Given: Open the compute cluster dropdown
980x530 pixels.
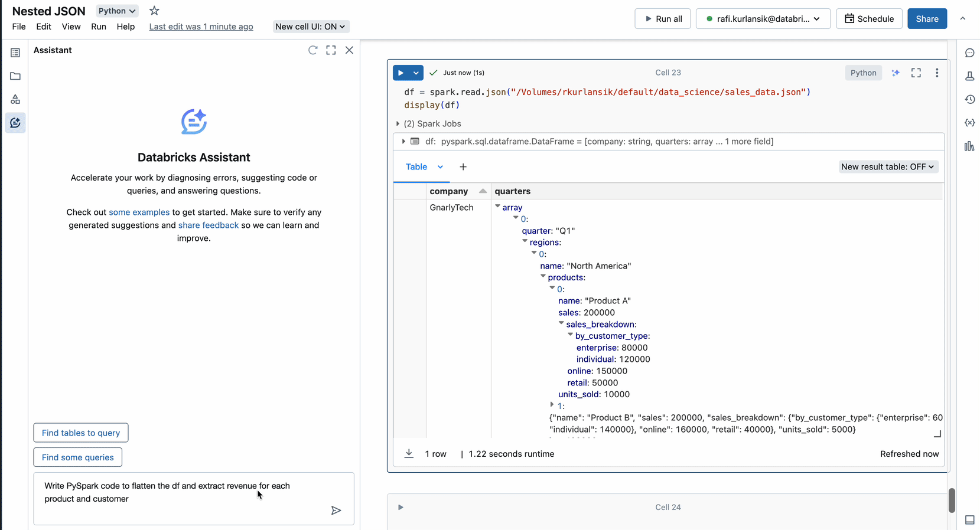Looking at the screenshot, I should click(x=763, y=19).
